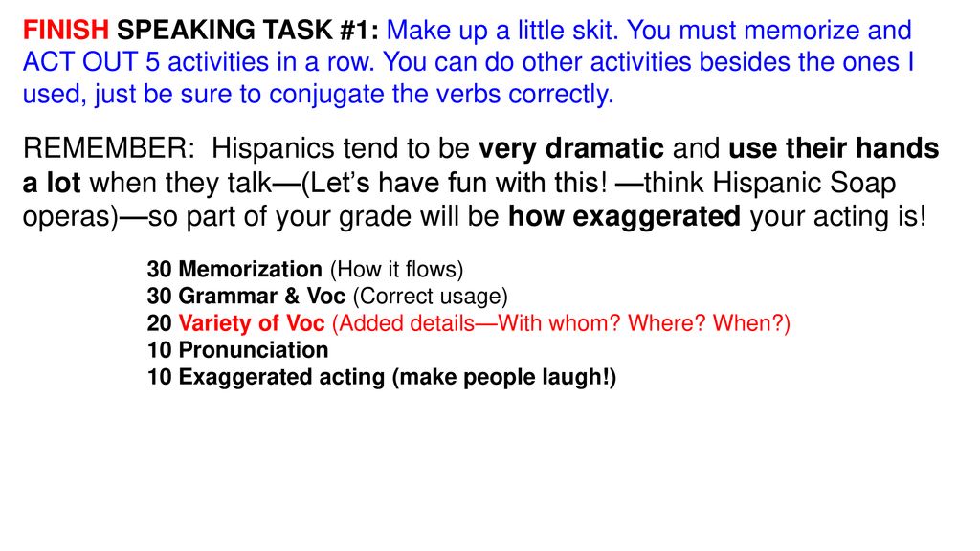Click the '(How it flows)' note
Image resolution: width=980 pixels, height=551 pixels.
click(x=396, y=269)
